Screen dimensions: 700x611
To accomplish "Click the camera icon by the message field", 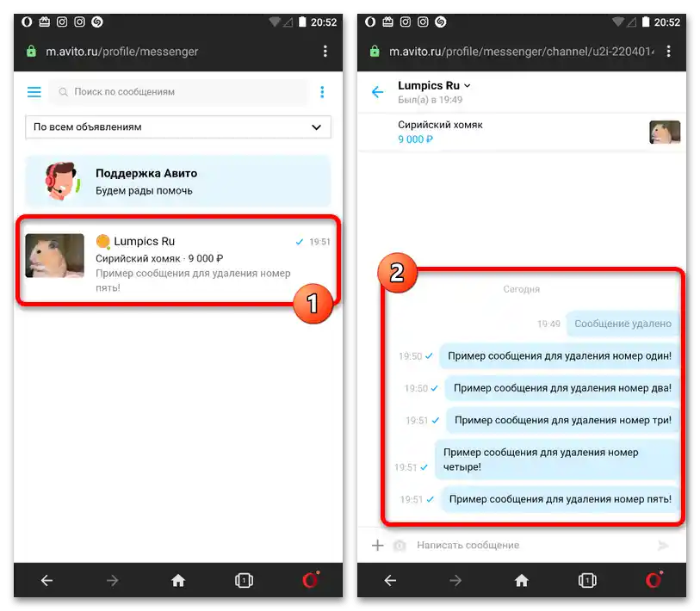I will (x=400, y=546).
